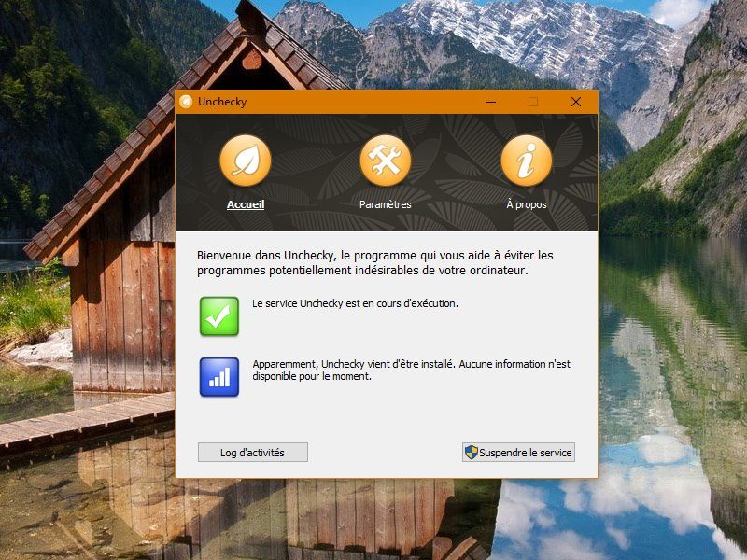Click the text 'Le service Unchecky est en cours d'exécution.'

355,303
